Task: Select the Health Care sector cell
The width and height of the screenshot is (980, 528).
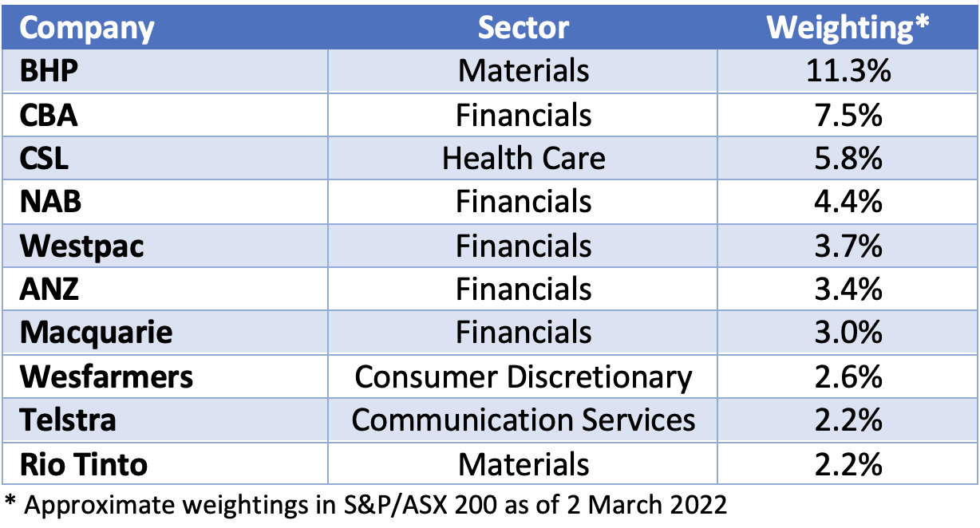Action: coord(524,158)
